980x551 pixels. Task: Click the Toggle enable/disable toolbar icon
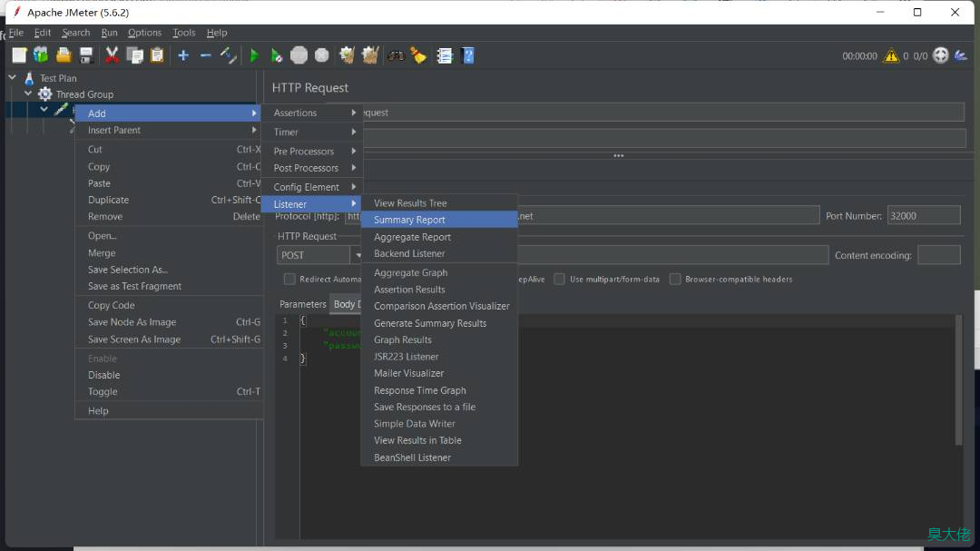click(x=228, y=55)
